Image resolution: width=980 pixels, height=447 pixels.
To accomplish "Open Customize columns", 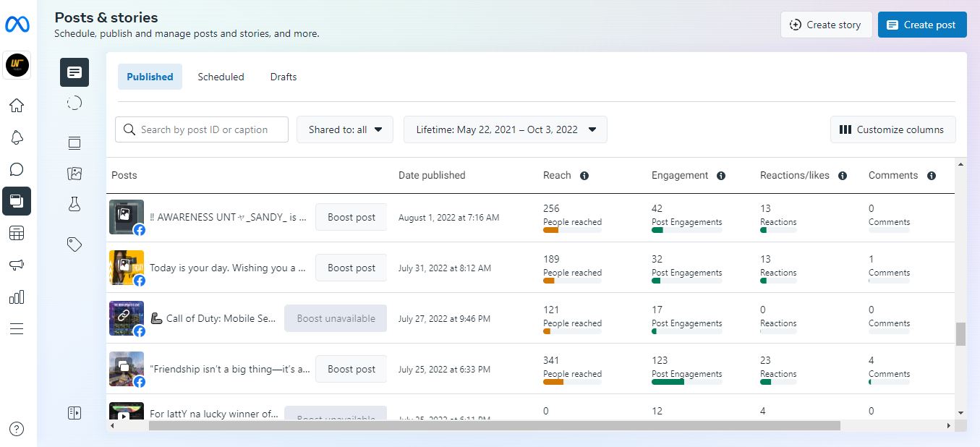I will tap(892, 129).
